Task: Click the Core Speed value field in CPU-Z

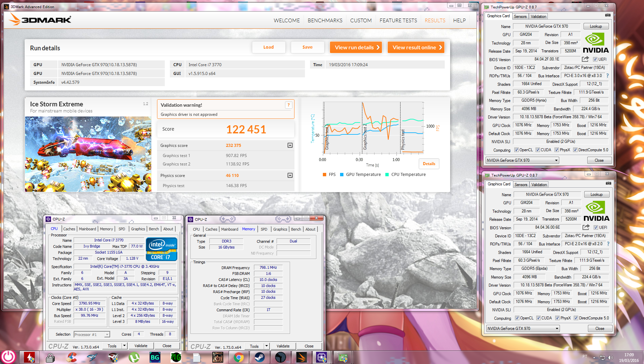Action: (x=89, y=304)
